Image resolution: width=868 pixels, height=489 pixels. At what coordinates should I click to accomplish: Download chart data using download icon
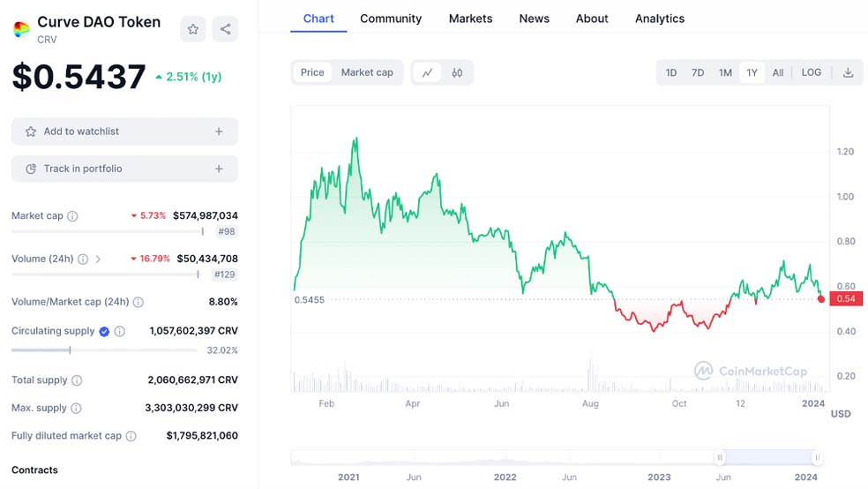(848, 72)
